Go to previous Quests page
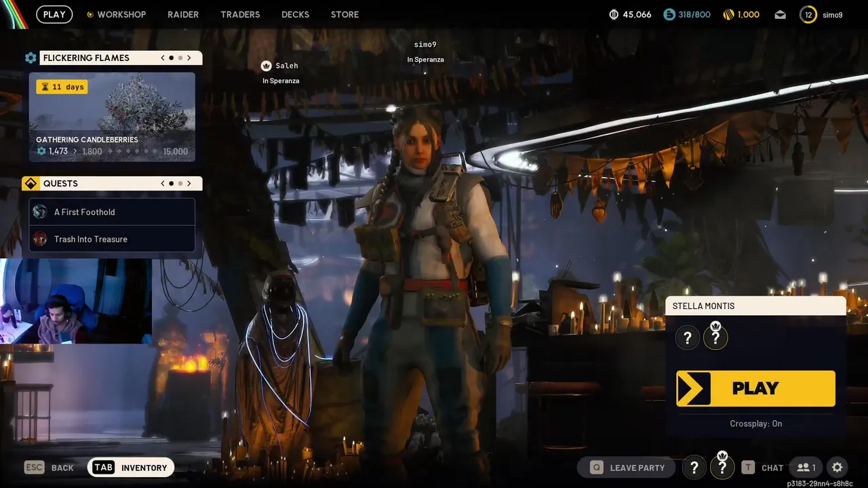Viewport: 868px width, 488px height. click(x=163, y=183)
